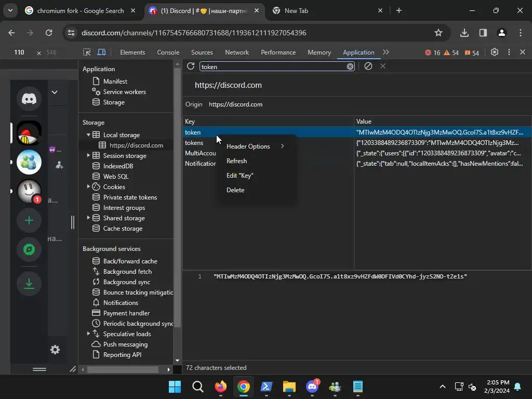Click the red errors count badge
Image resolution: width=532 pixels, height=399 pixels.
click(x=433, y=52)
